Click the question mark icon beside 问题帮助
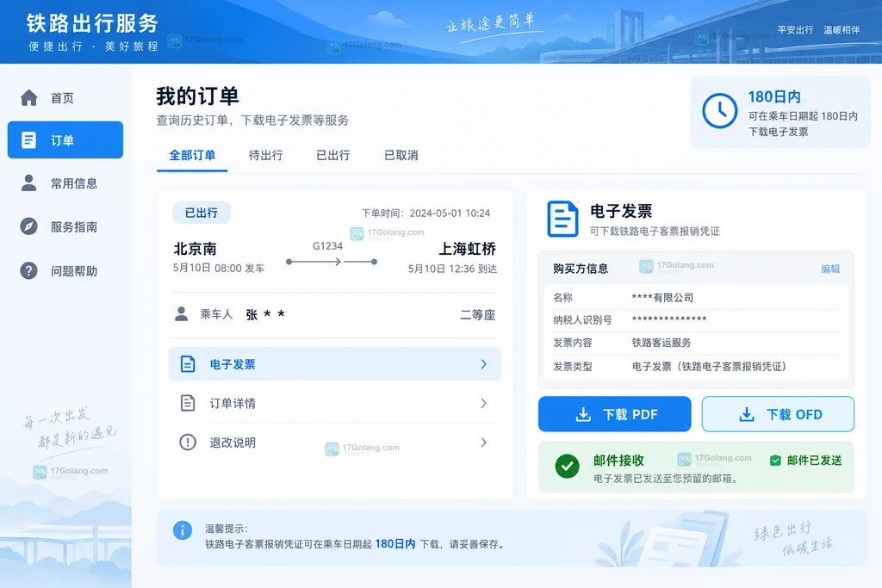The image size is (882, 588). (28, 270)
